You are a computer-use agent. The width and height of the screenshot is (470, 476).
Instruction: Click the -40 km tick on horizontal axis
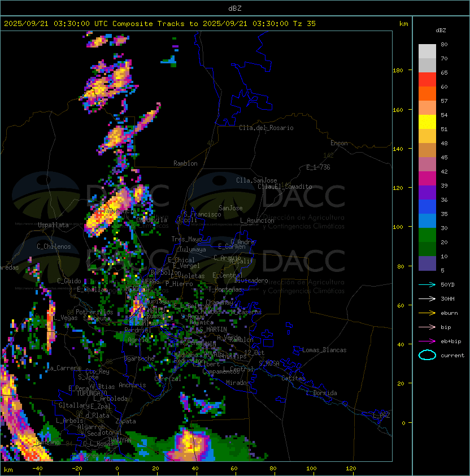pos(37,469)
